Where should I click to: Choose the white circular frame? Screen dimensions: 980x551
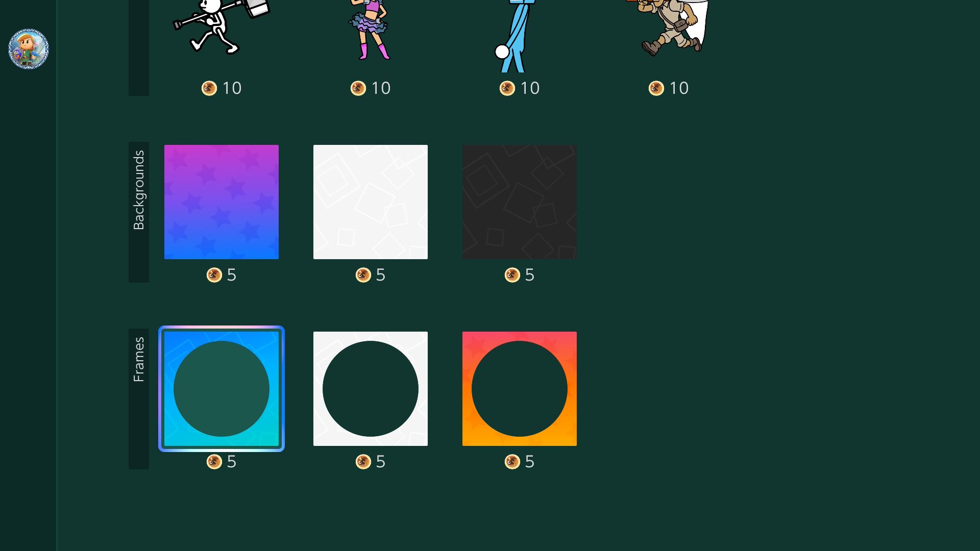[371, 389]
